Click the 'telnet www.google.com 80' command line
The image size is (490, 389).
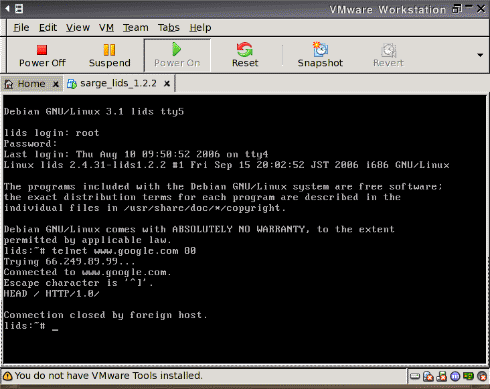pos(124,251)
